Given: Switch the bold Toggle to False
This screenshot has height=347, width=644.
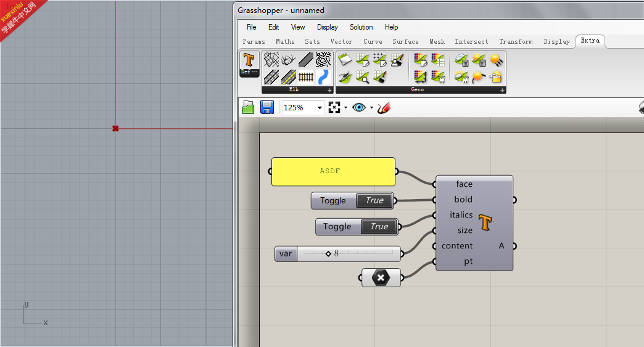Looking at the screenshot, I should [x=374, y=200].
